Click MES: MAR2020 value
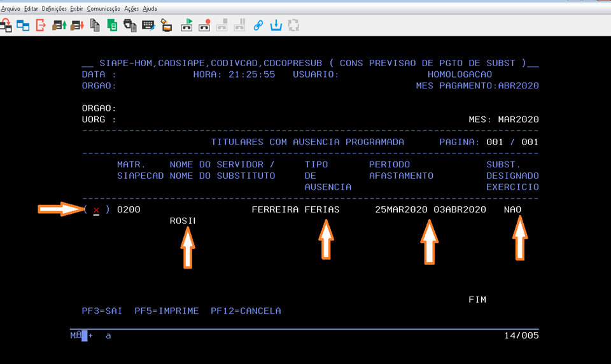This screenshot has height=364, width=611. (504, 120)
